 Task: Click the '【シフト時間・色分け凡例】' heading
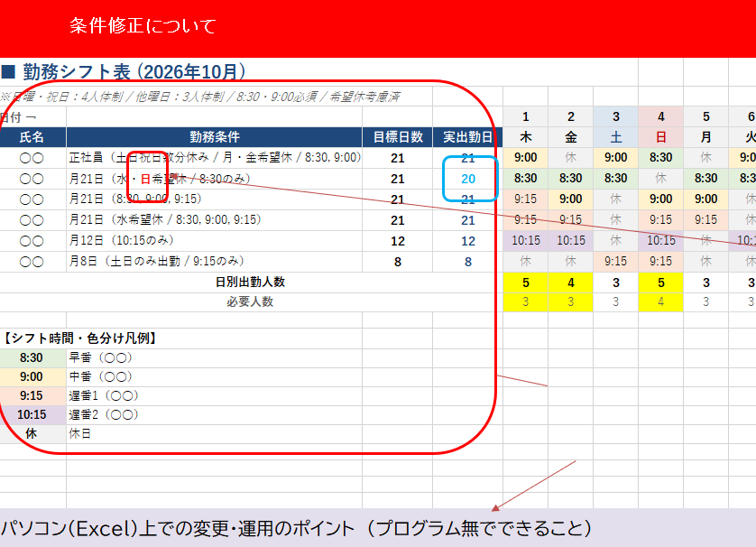[80, 338]
